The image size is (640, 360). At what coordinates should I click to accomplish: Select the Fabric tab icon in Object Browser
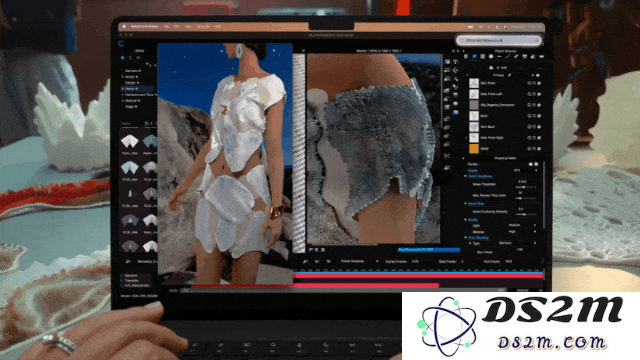pyautogui.click(x=474, y=57)
